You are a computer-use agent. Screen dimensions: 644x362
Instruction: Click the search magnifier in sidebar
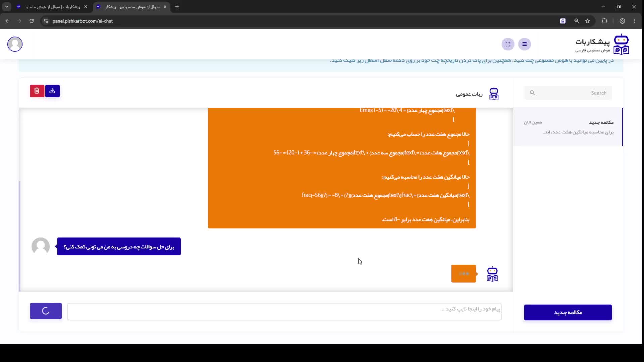532,93
